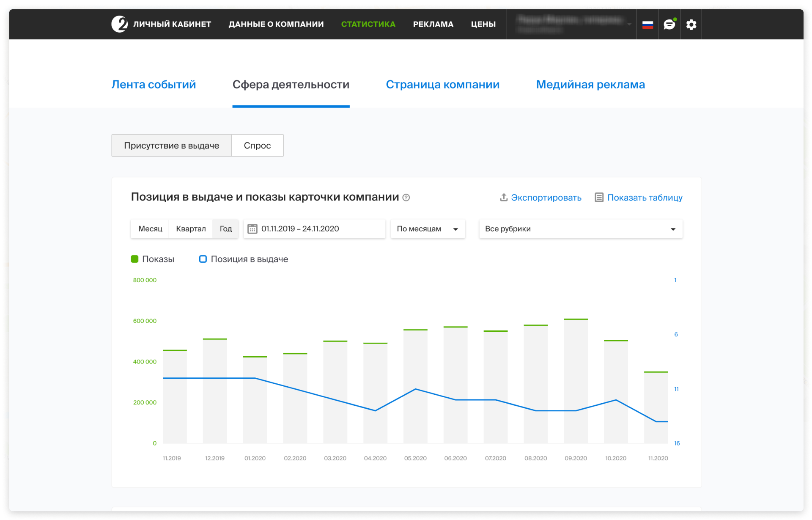Click the 800 000 axis value
Screen dimensions: 812x520
(x=145, y=280)
